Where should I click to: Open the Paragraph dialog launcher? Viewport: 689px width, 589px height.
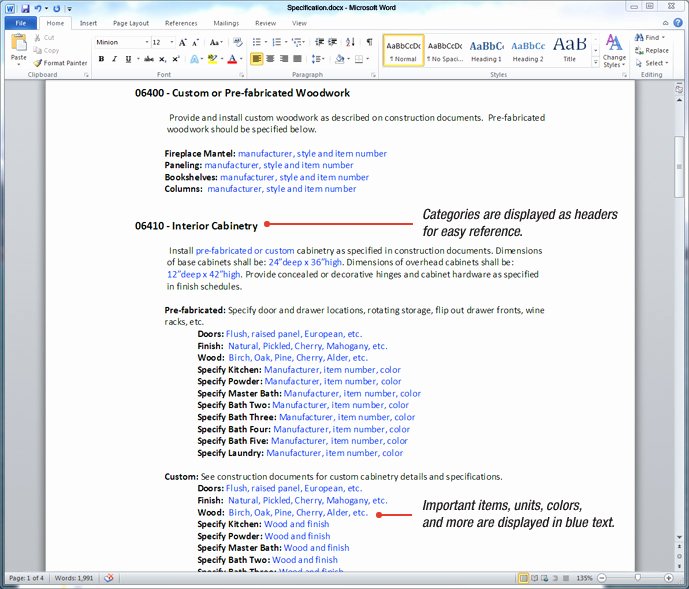(x=374, y=75)
